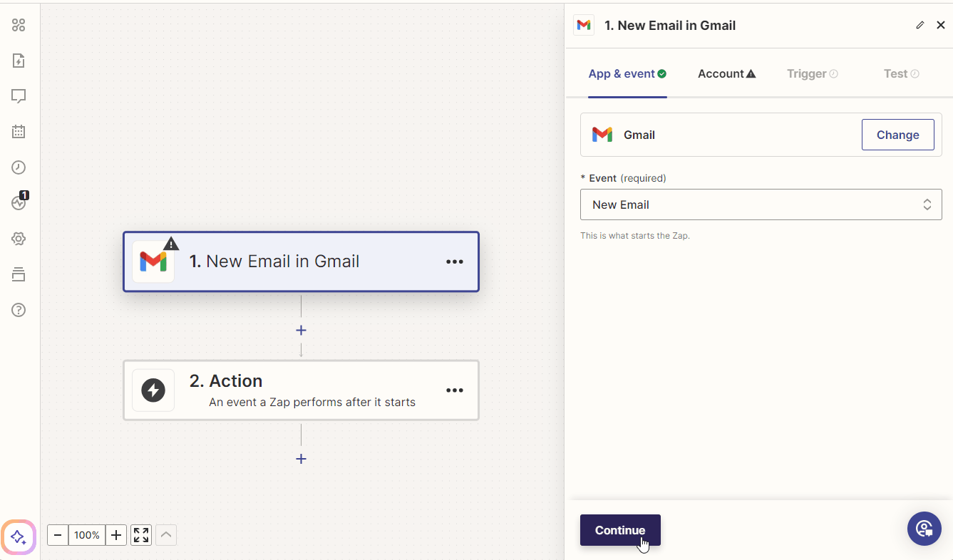Open the versions stack icon in the sidebar

click(x=19, y=274)
